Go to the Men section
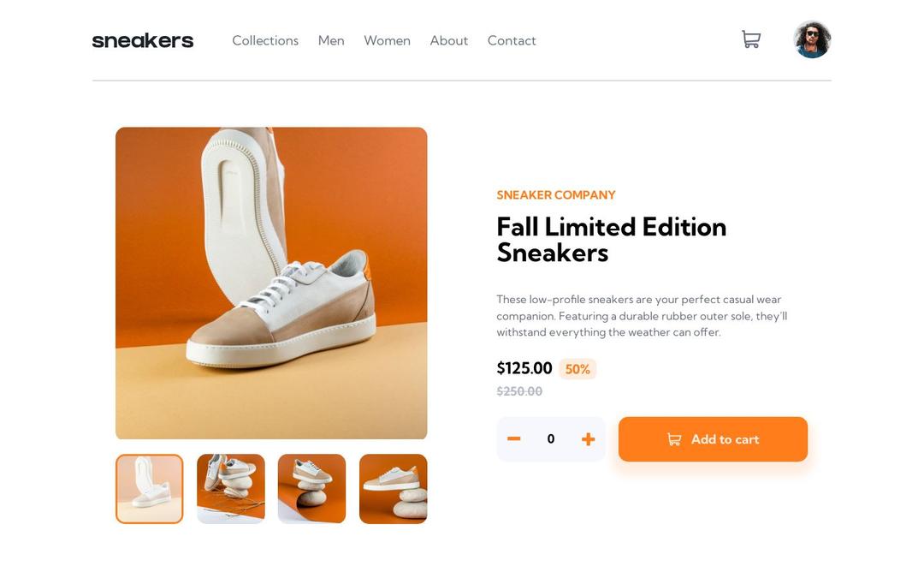 click(x=331, y=41)
